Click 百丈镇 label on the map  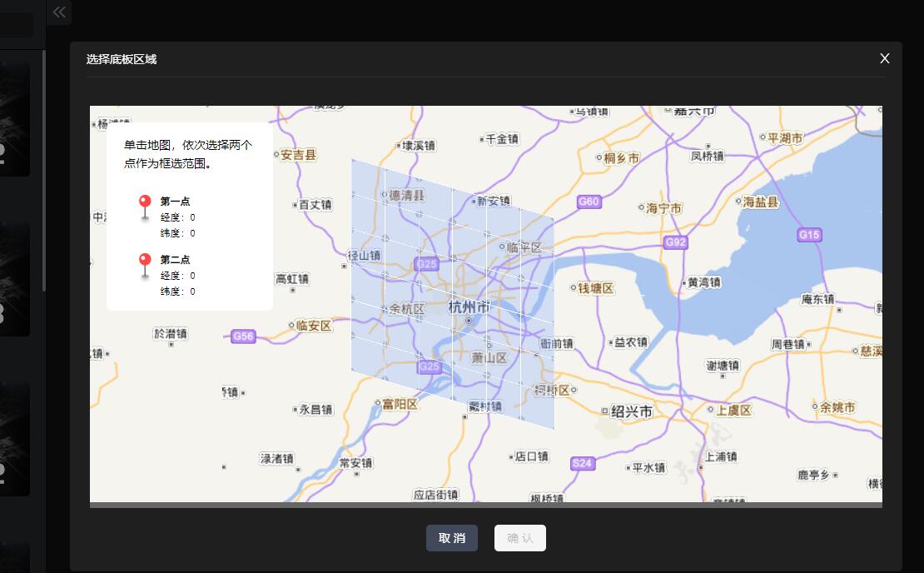pyautogui.click(x=315, y=205)
